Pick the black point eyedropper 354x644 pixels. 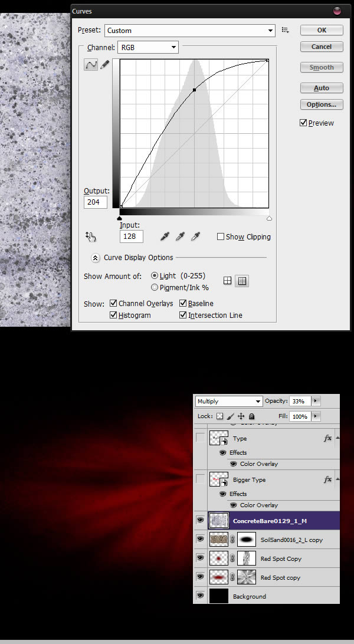pyautogui.click(x=165, y=236)
